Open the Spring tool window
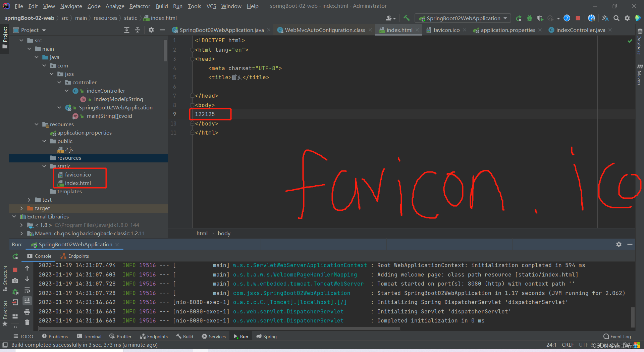This screenshot has height=352, width=644. (267, 337)
